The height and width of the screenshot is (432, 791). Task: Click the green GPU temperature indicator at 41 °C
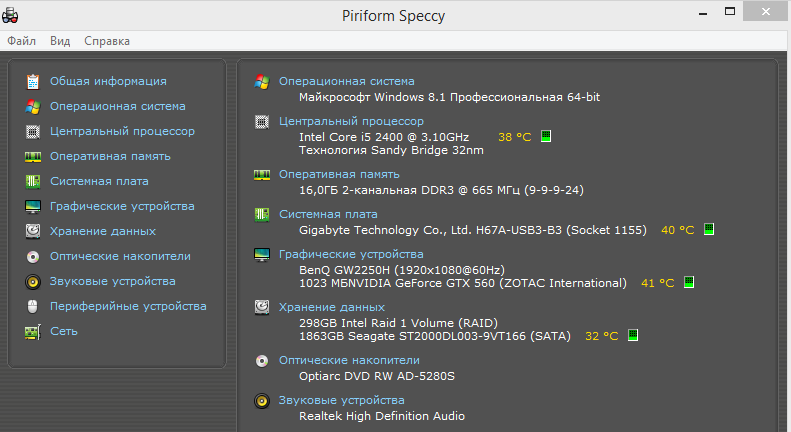(689, 282)
